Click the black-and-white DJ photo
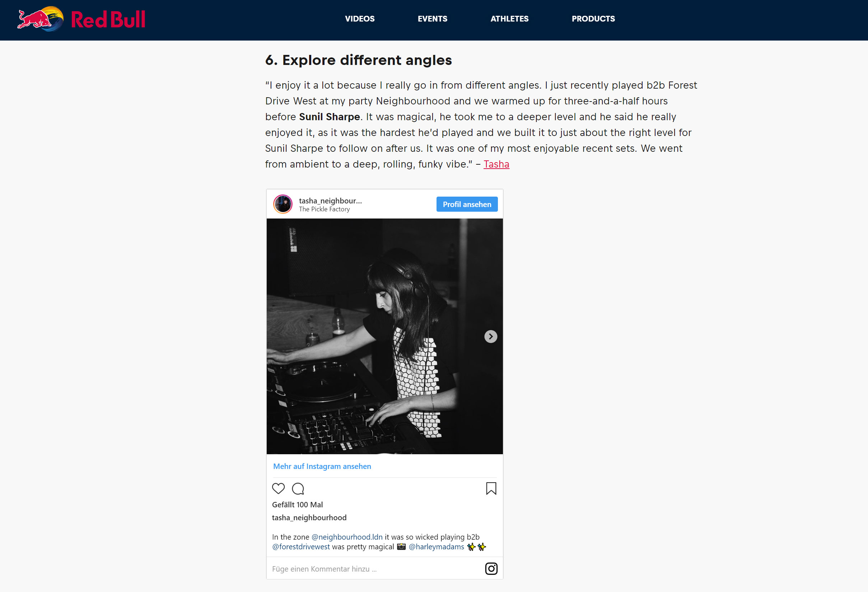This screenshot has height=592, width=868. coord(385,336)
